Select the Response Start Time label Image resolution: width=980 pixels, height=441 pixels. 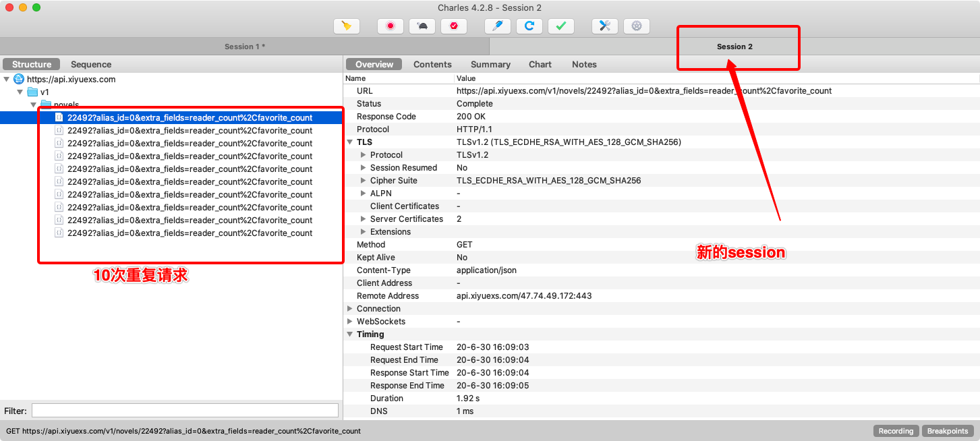click(x=409, y=373)
